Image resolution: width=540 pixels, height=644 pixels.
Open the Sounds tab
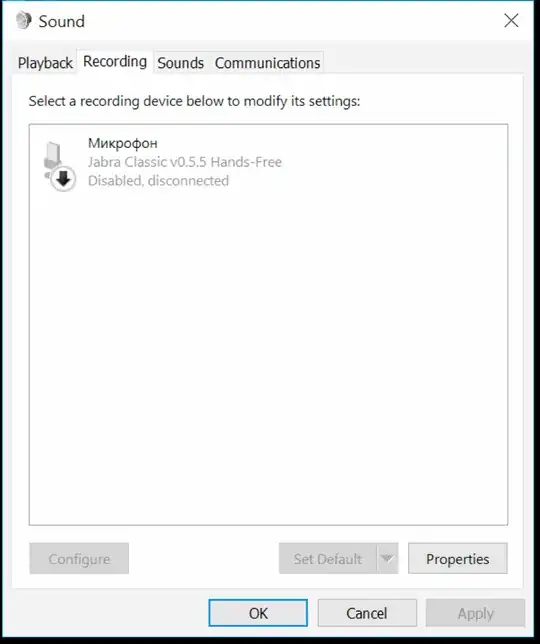pos(181,63)
